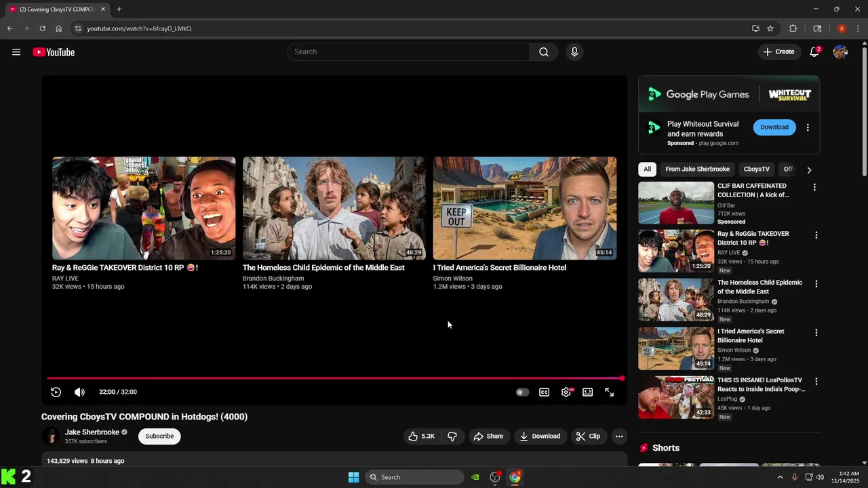Image resolution: width=868 pixels, height=488 pixels.
Task: Open the Google Play Games Whiteout Survival ad banner
Action: 729,94
